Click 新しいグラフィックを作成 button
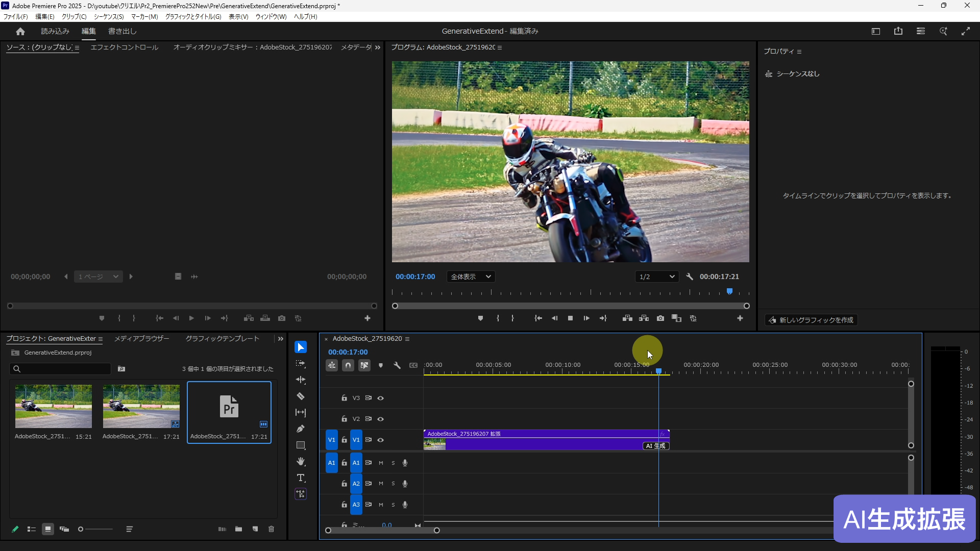 coord(811,320)
